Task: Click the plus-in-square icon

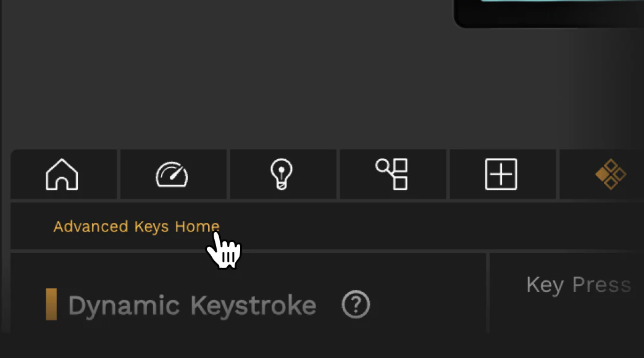Action: click(501, 175)
